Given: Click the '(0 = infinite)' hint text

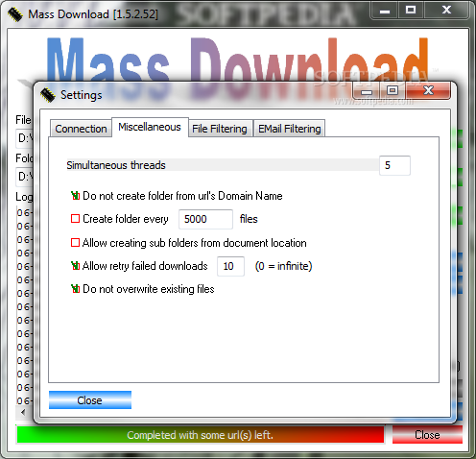Looking at the screenshot, I should (283, 266).
